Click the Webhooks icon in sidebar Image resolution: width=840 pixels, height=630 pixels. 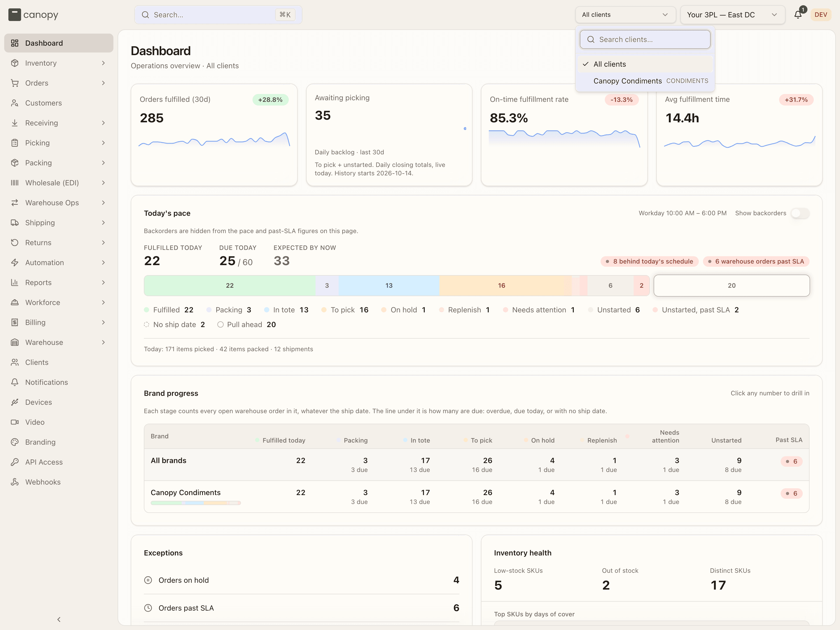pos(15,482)
